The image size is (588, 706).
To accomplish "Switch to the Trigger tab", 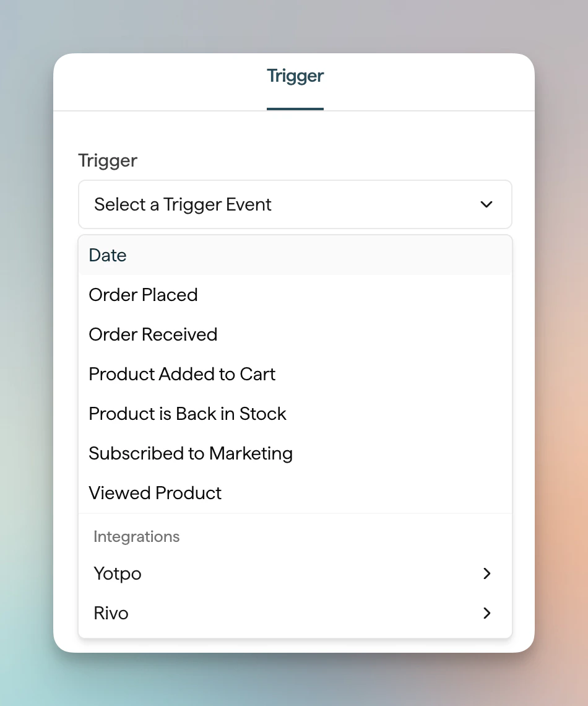I will [295, 76].
